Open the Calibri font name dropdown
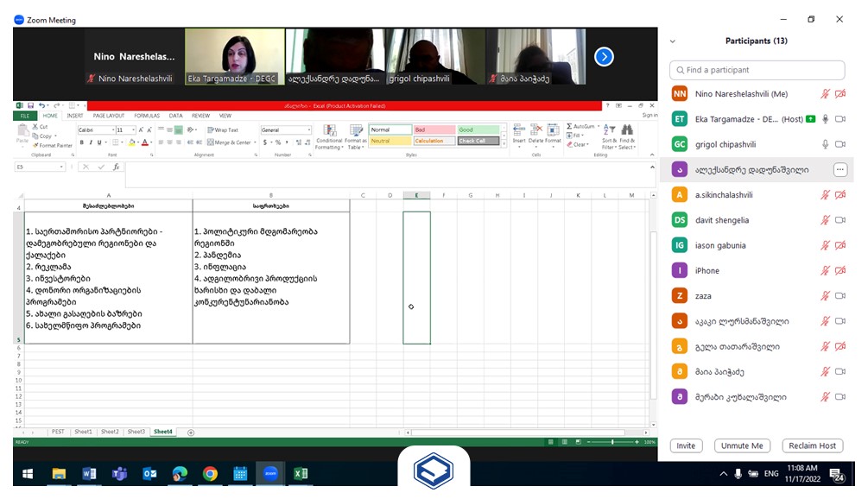Viewport: 868px width, 499px height. point(113,130)
